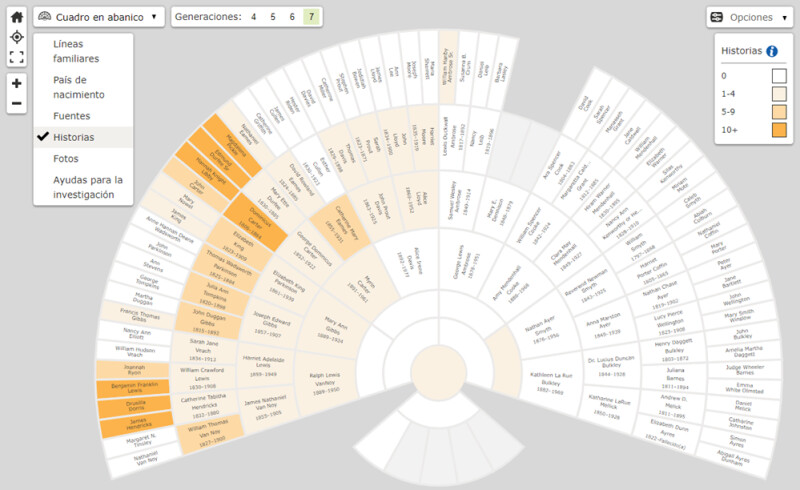The height and width of the screenshot is (490, 800).
Task: Zoom out with the minus button
Action: [17, 103]
